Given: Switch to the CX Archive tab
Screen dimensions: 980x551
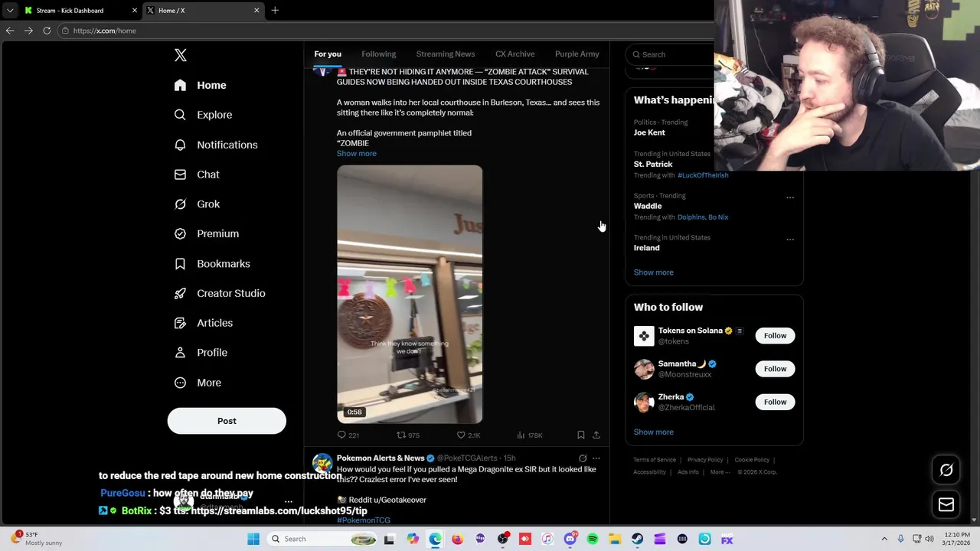Looking at the screenshot, I should click(514, 54).
